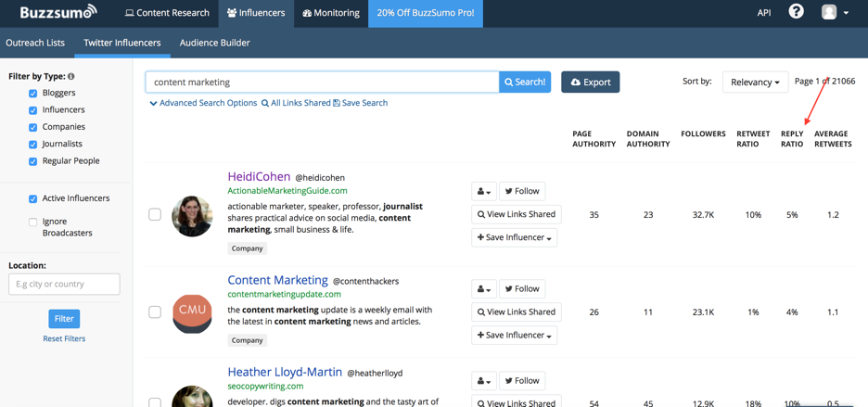This screenshot has width=868, height=407.
Task: Visit ActionableMarketingGuide.com link
Action: coord(287,191)
